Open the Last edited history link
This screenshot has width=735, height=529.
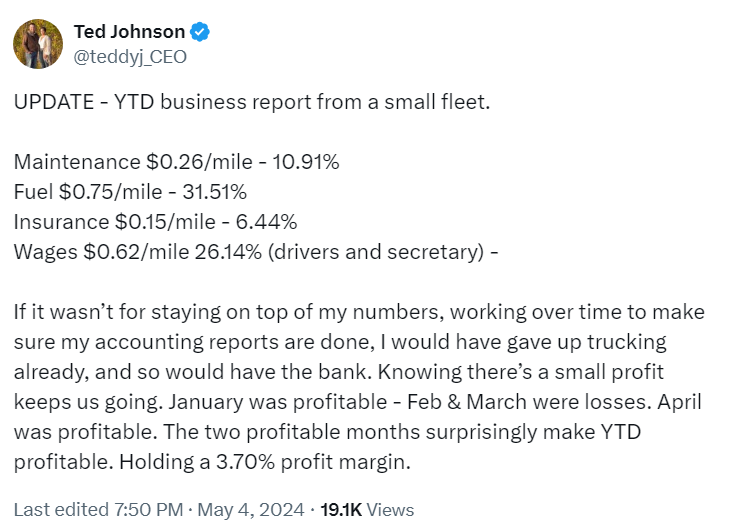(x=61, y=509)
